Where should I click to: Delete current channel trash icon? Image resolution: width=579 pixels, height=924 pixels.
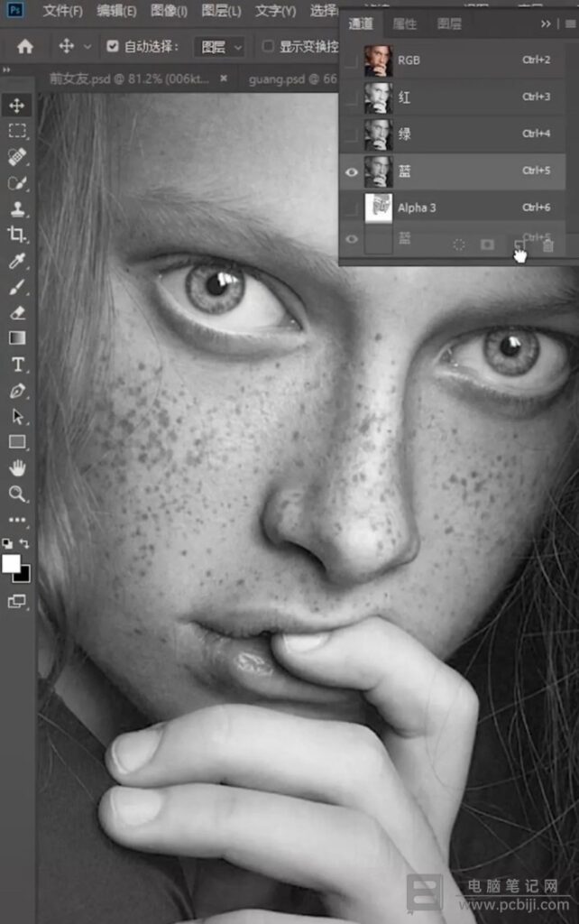(547, 245)
